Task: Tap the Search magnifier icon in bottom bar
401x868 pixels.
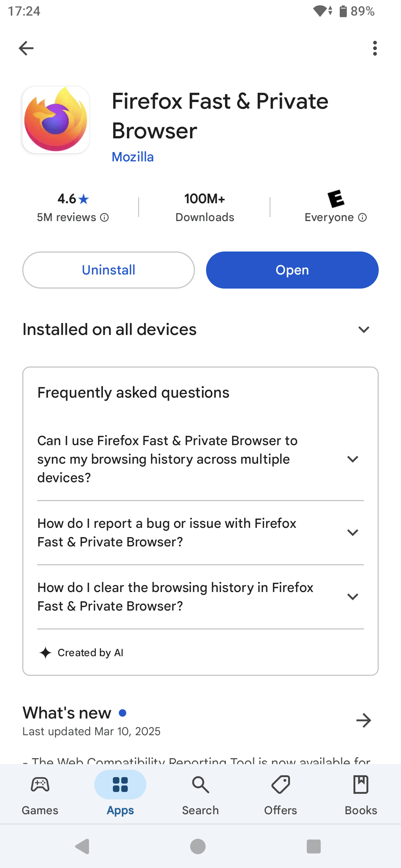Action: pyautogui.click(x=200, y=785)
